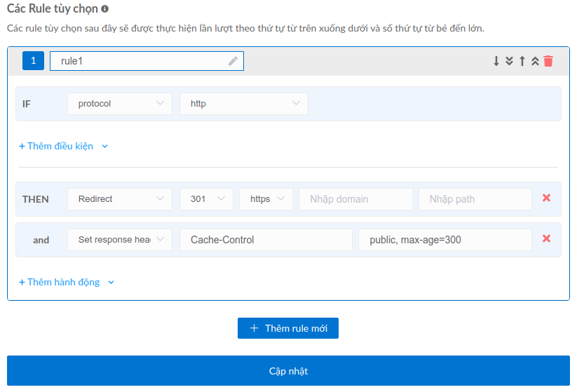Image resolution: width=577 pixels, height=392 pixels.
Task: Click the public, max-age=300 value field
Action: [x=445, y=240]
